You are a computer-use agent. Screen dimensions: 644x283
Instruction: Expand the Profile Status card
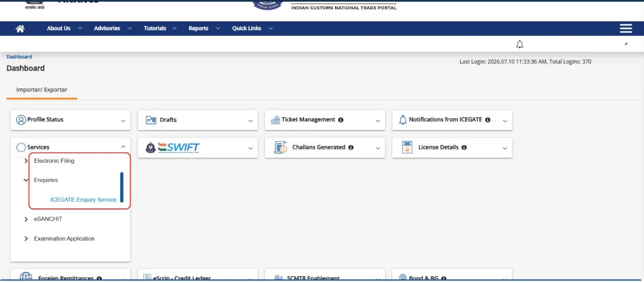tap(123, 121)
